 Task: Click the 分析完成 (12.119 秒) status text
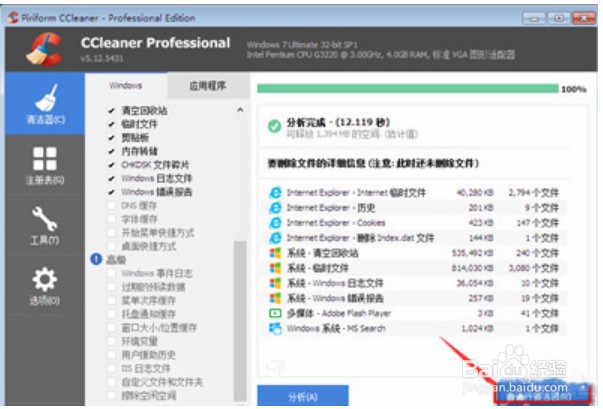click(x=338, y=122)
